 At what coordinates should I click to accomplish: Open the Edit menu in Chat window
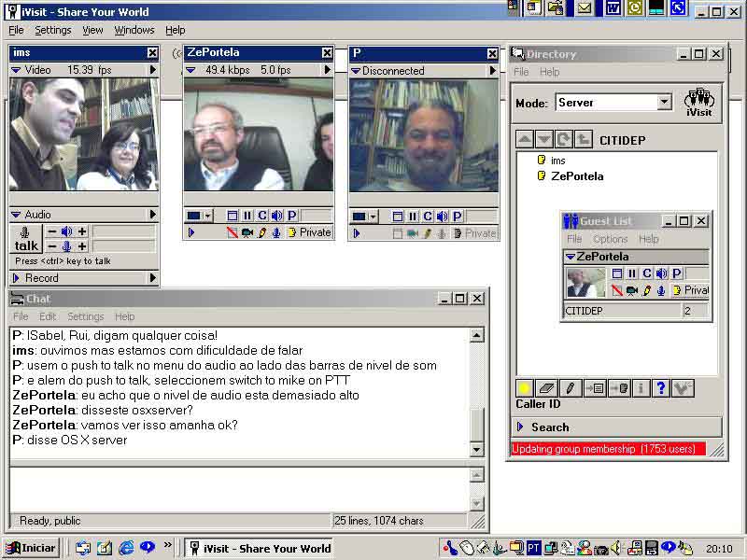(48, 316)
